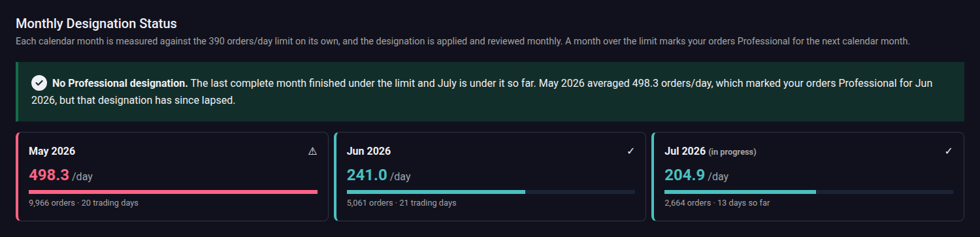Click the 498.3 /day value
980x237 pixels.
pyautogui.click(x=61, y=175)
